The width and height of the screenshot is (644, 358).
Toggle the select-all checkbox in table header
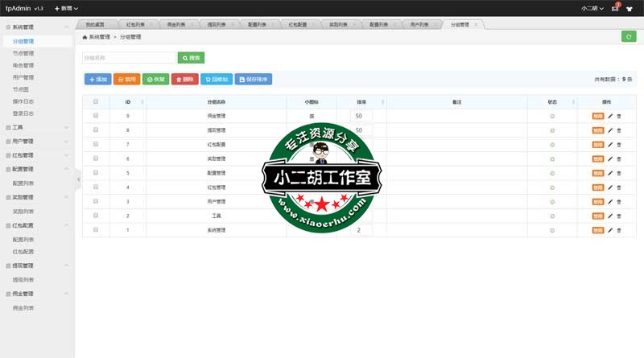click(96, 102)
